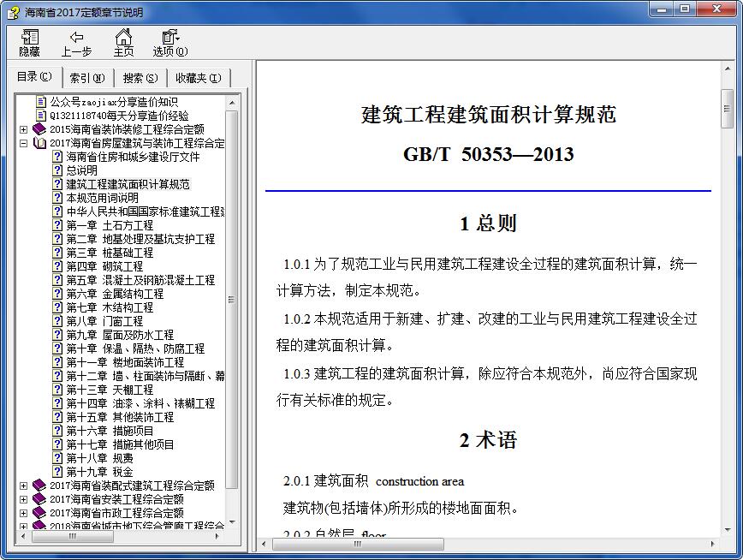Open the Options (选项) toolbar button
The height and width of the screenshot is (560, 743).
170,43
